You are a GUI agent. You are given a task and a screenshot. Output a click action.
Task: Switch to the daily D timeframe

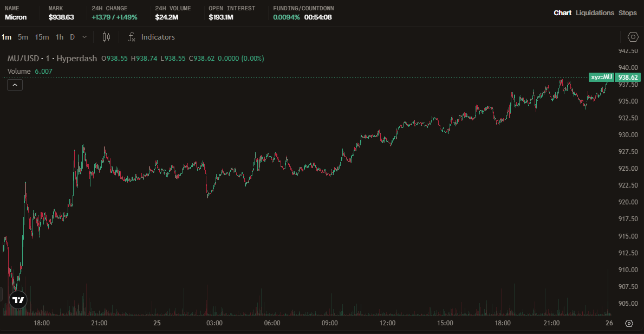(72, 37)
